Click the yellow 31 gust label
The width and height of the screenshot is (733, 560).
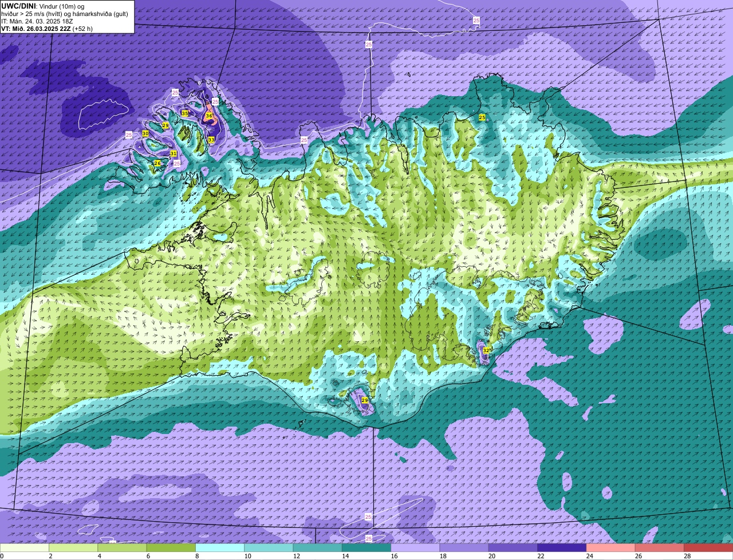[x=173, y=153]
